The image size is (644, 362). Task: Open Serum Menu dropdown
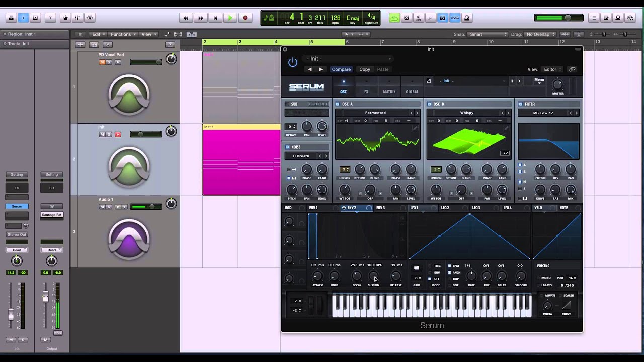[x=539, y=81]
